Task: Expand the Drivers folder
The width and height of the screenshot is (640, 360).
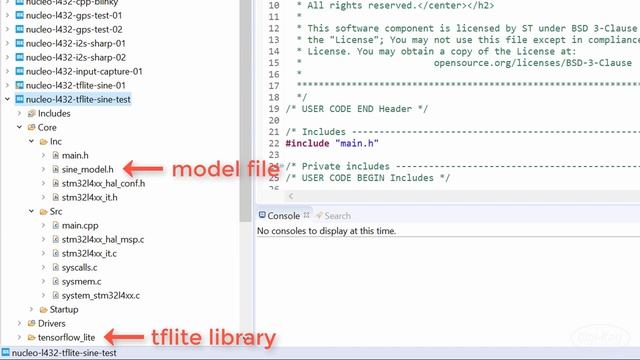Action: click(x=19, y=324)
